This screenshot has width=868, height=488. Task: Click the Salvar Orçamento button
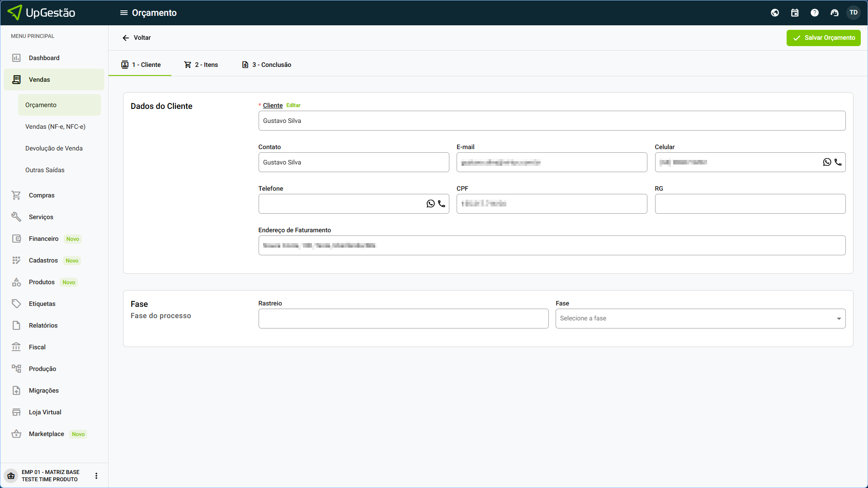pos(823,38)
